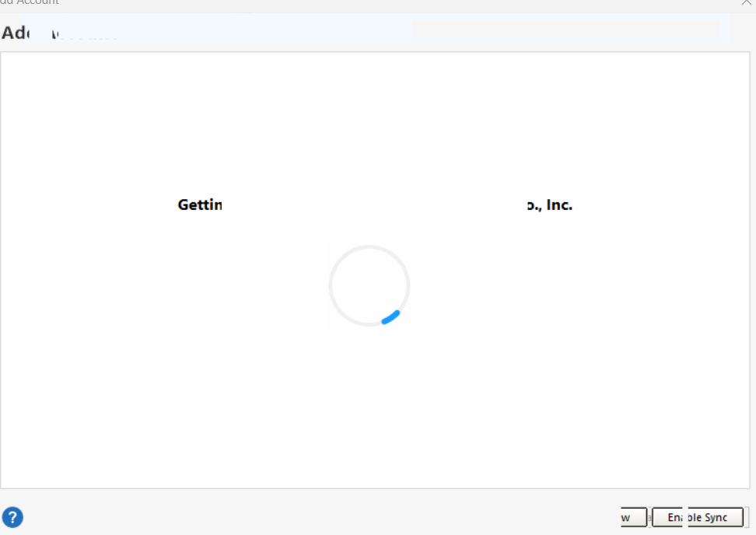Viewport: 756px width, 535px height.
Task: Open help via the blue question mark icon
Action: click(x=12, y=517)
